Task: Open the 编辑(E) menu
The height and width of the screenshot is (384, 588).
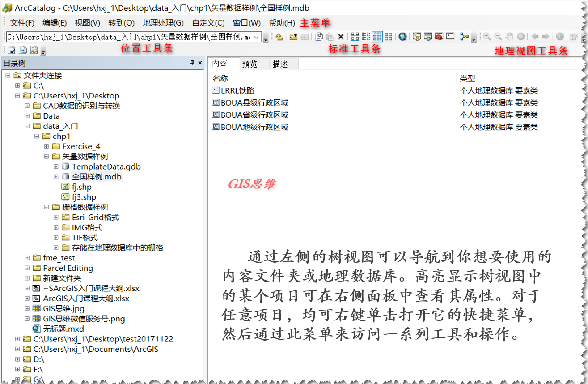Action: pyautogui.click(x=55, y=23)
